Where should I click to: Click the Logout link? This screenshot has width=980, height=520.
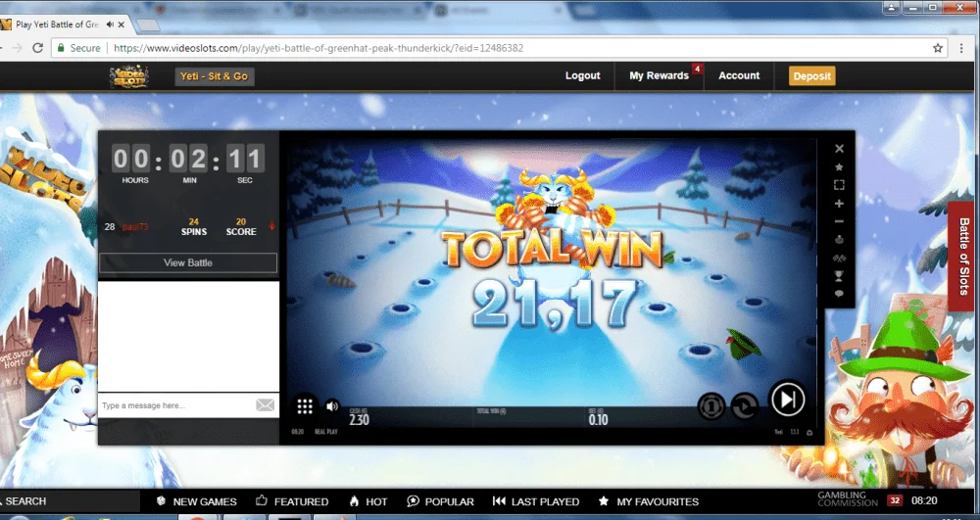582,75
